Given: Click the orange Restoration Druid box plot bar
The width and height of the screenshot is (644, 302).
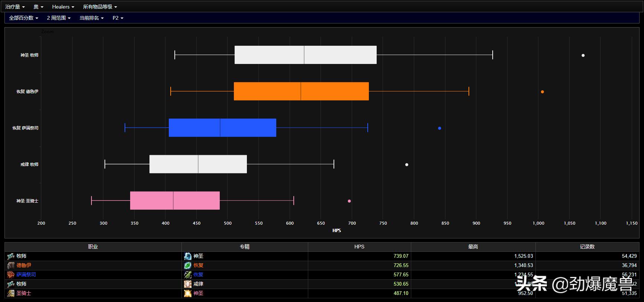Looking at the screenshot, I should coord(301,91).
